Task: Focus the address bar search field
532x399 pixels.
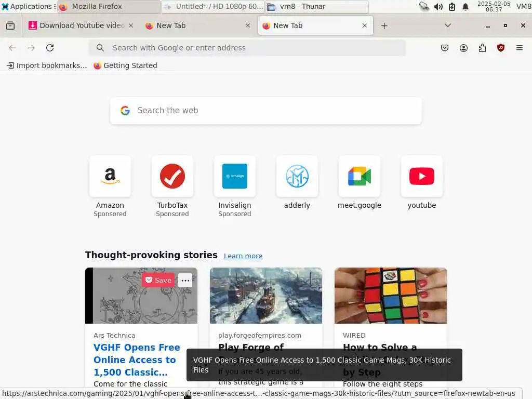Action: click(x=247, y=48)
